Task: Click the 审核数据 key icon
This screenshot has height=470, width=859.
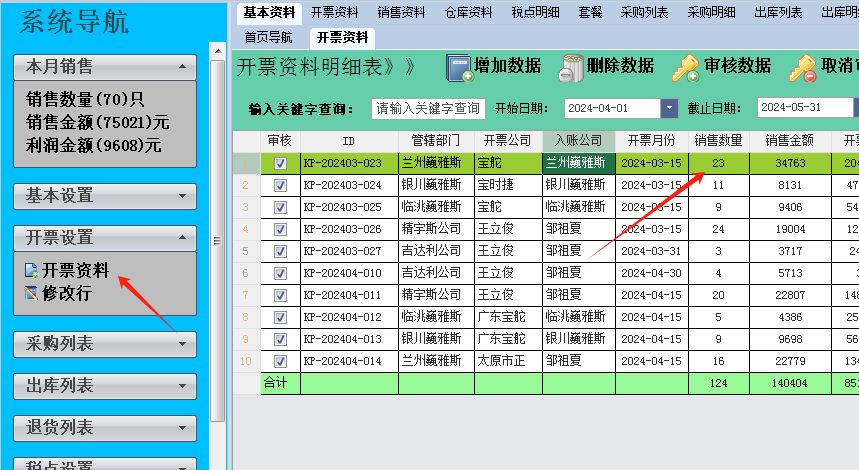Action: (685, 67)
